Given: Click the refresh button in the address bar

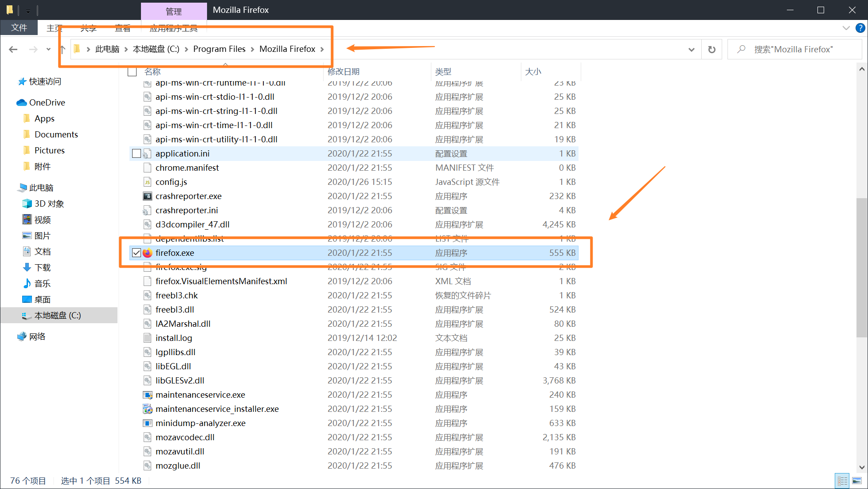Looking at the screenshot, I should click(x=712, y=49).
